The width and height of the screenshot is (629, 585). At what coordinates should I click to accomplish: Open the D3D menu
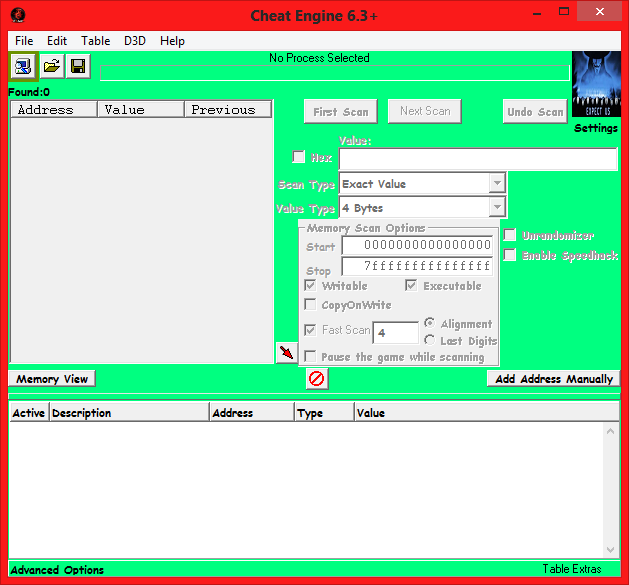click(135, 41)
